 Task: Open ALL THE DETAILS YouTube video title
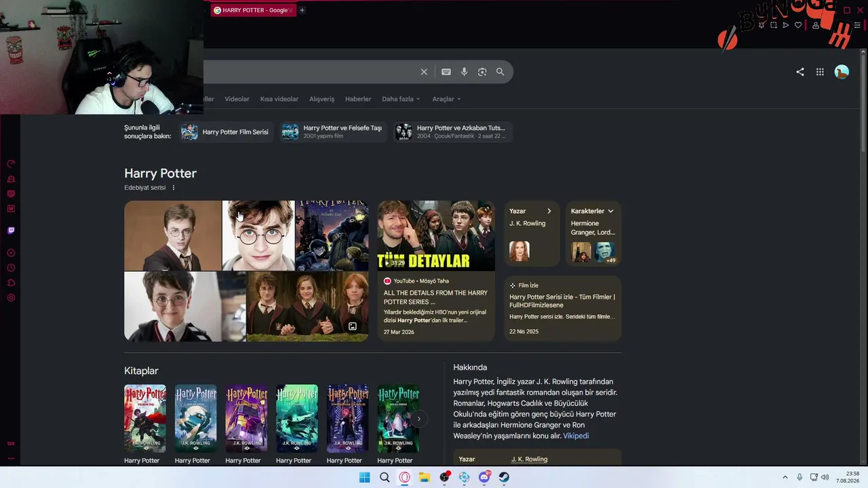[435, 297]
